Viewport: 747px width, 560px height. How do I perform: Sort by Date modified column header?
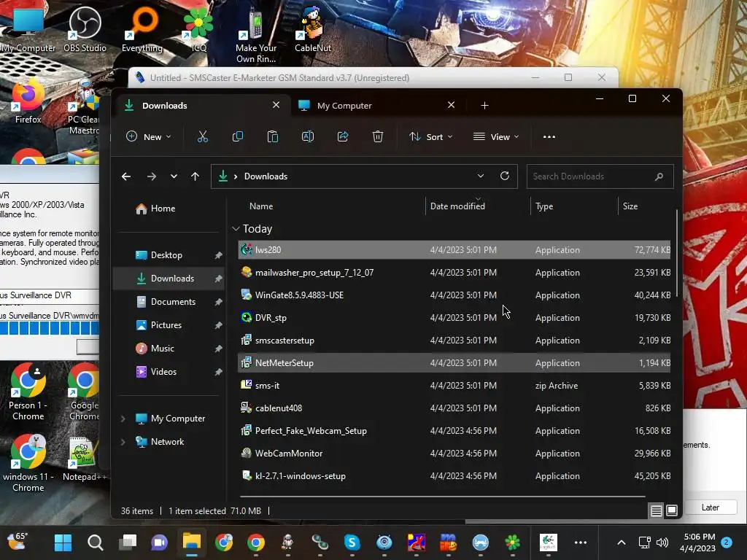457,206
